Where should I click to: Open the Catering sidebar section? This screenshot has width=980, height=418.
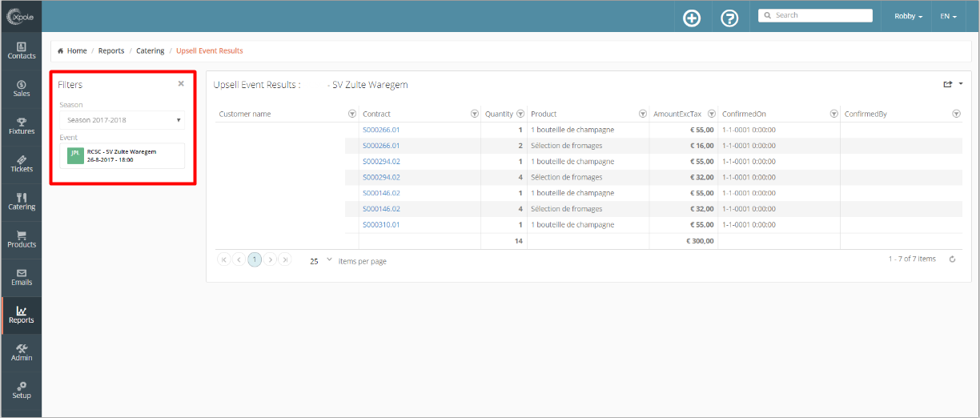pos(22,201)
